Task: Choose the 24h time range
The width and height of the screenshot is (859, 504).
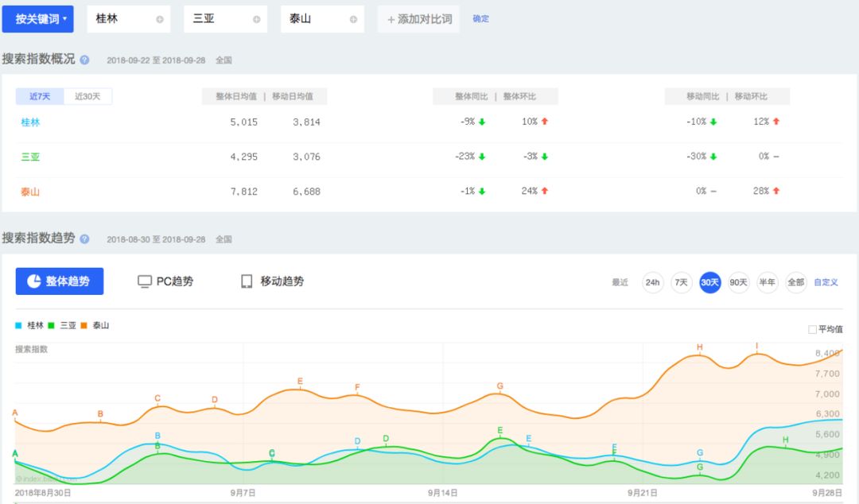Action: pos(652,282)
